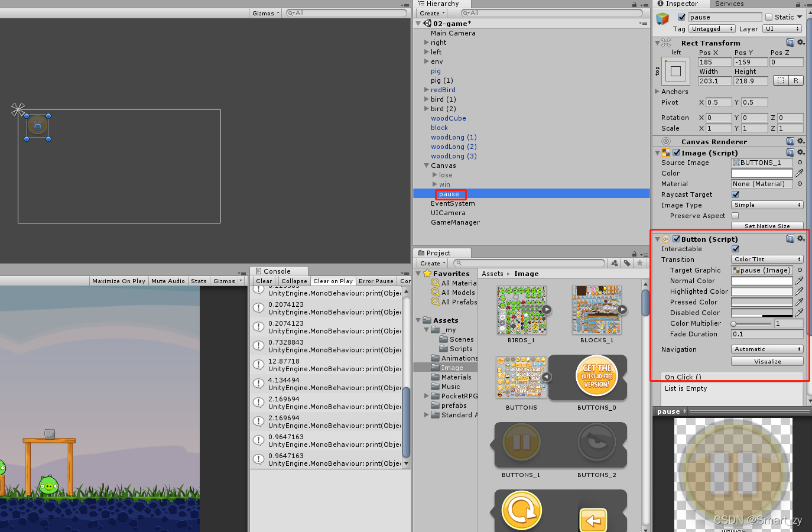This screenshot has width=812, height=532.
Task: Expand the Anchors section
Action: [x=657, y=92]
